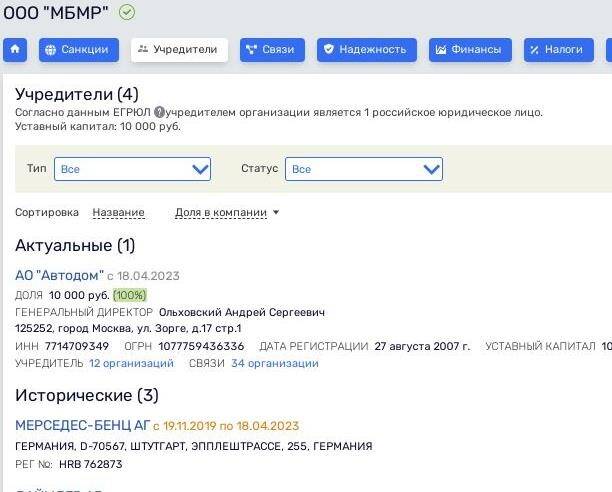Screen dimensions: 612x492
Task: Click the partially visible tab after Налоги
Action: [x=608, y=49]
